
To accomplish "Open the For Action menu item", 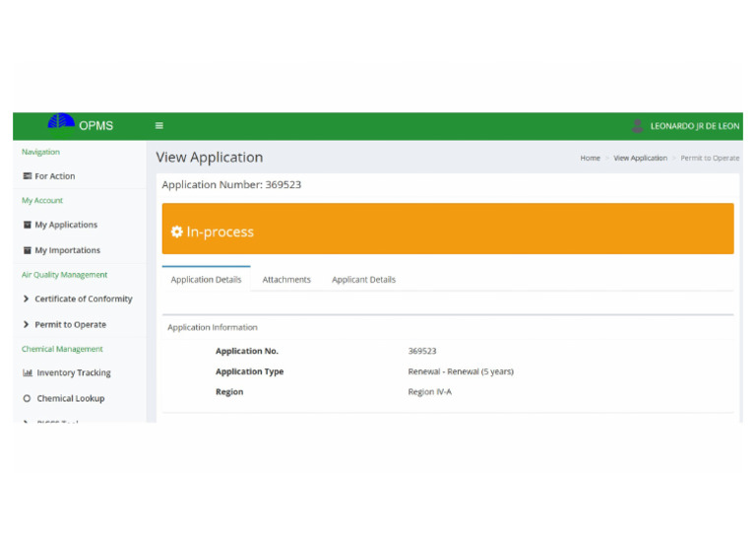I will pos(80,176).
